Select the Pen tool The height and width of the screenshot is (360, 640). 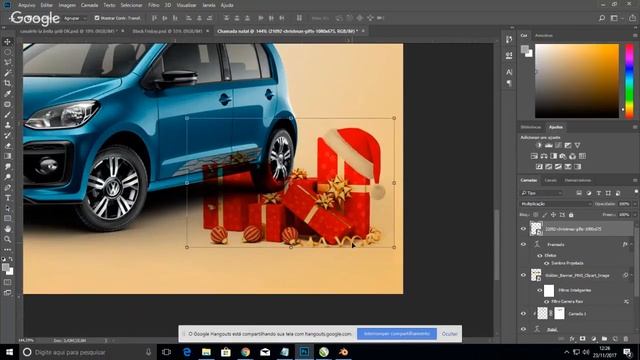point(7,187)
